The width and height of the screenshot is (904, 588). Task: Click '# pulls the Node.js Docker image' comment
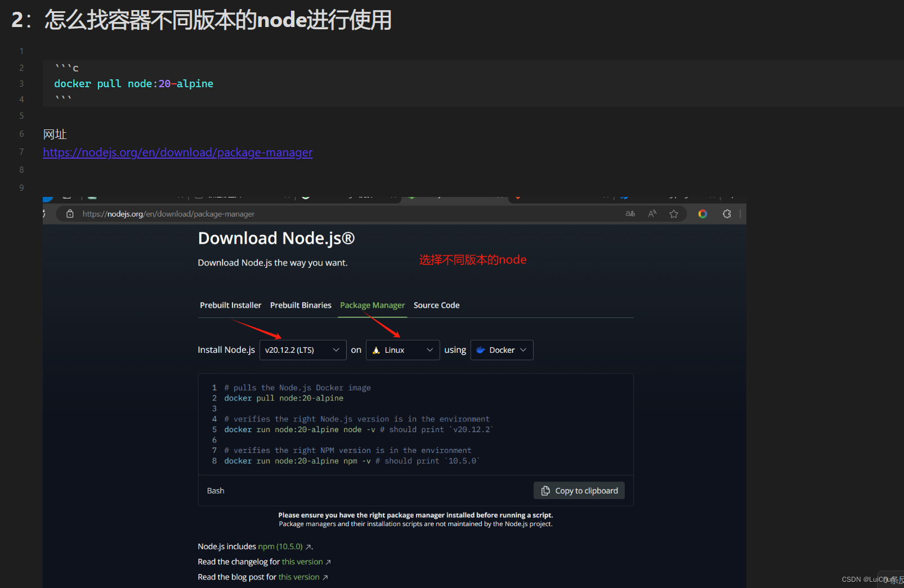coord(297,388)
